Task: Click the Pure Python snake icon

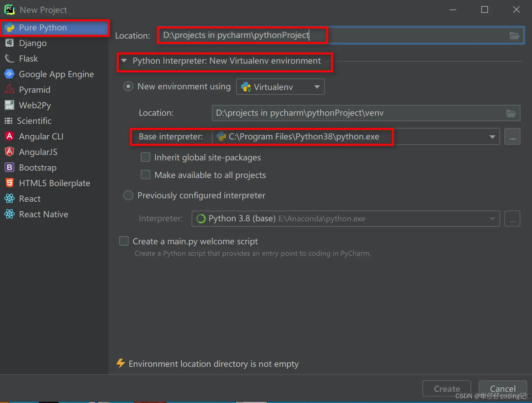Action: pyautogui.click(x=9, y=28)
